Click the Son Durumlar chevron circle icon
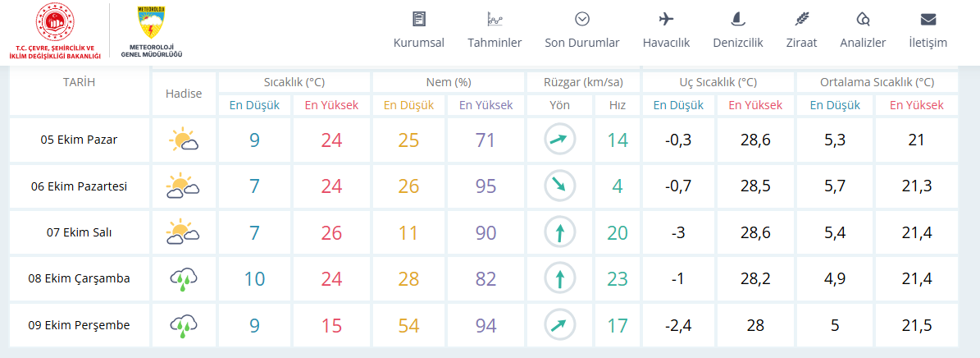 click(x=582, y=19)
